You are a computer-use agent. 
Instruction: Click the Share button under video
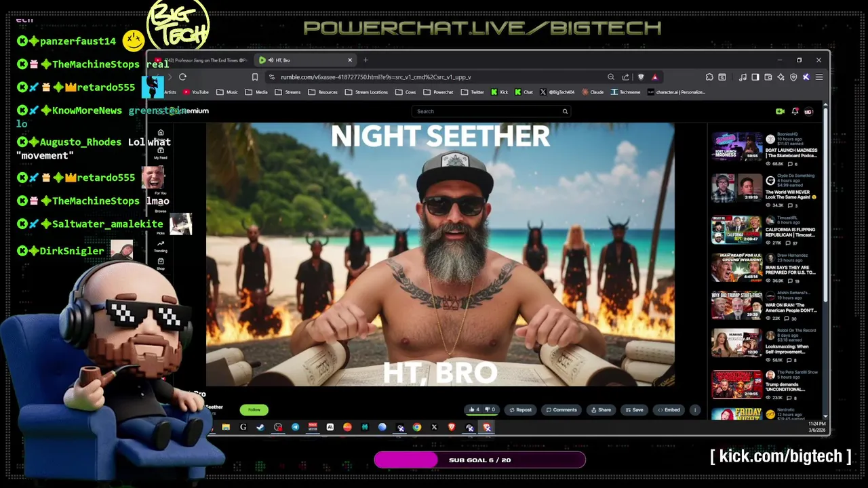(601, 409)
